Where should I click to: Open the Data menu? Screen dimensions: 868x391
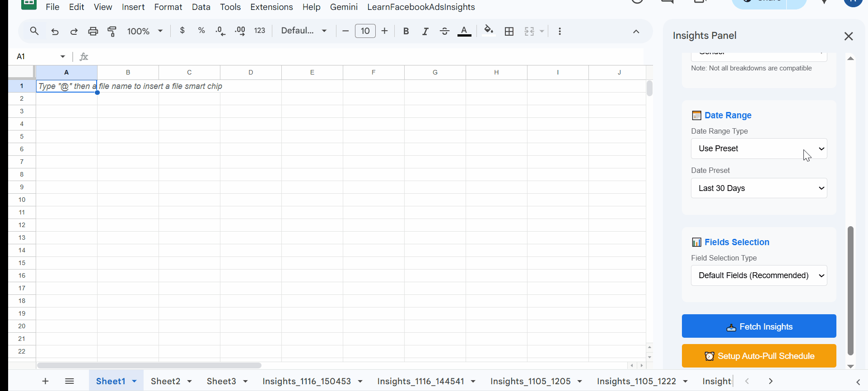point(201,7)
